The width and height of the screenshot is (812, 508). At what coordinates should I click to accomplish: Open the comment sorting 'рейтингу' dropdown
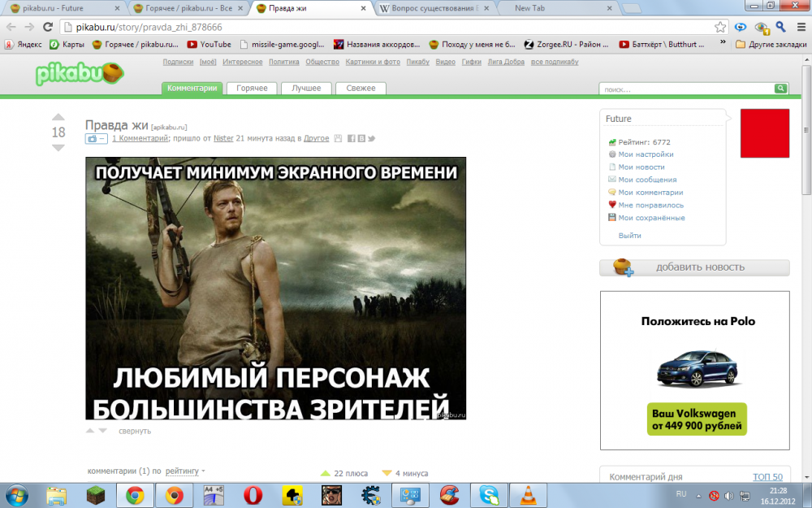point(185,471)
